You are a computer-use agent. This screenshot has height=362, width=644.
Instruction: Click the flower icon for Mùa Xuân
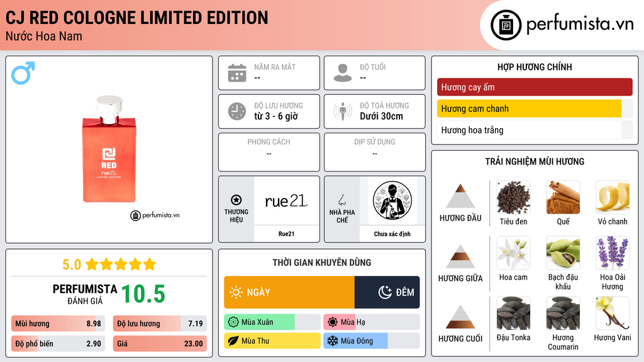pyautogui.click(x=233, y=322)
